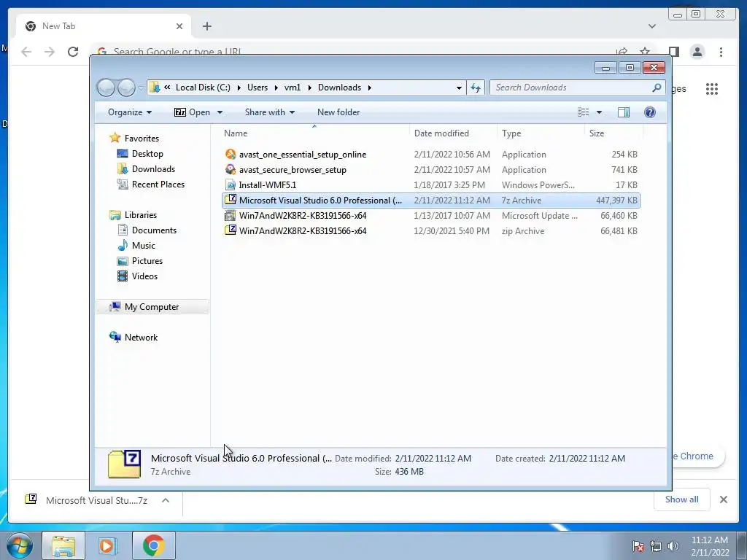Click media player taskbar icon
Image resolution: width=747 pixels, height=560 pixels.
click(x=108, y=545)
